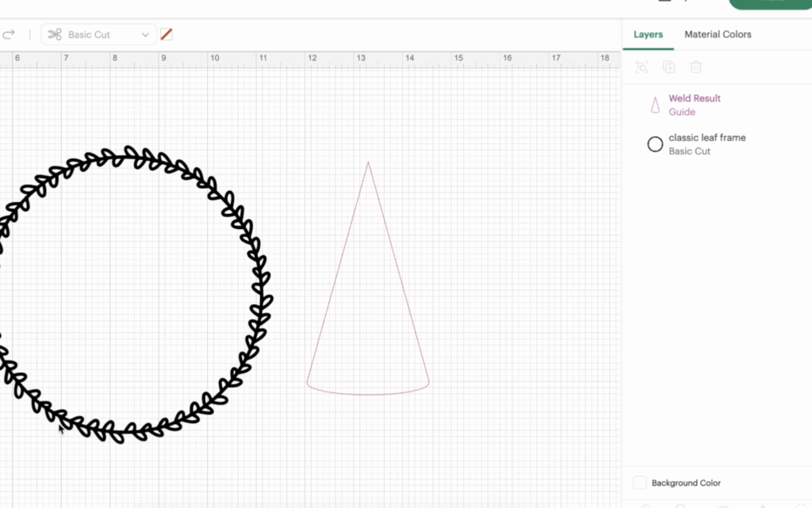The height and width of the screenshot is (508, 812).
Task: Click the trash delete icon in Layers panel
Action: [x=695, y=67]
